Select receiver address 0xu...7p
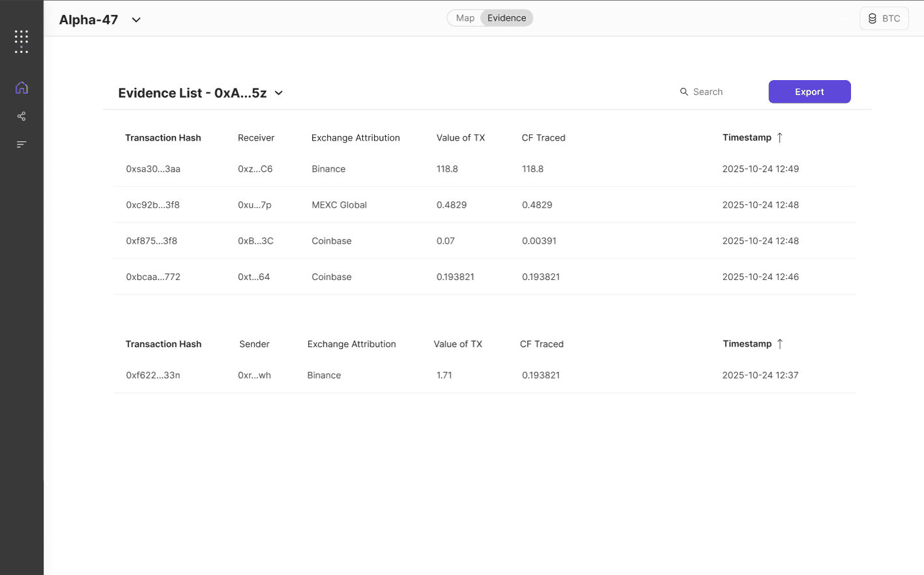This screenshot has width=924, height=575. [x=255, y=204]
